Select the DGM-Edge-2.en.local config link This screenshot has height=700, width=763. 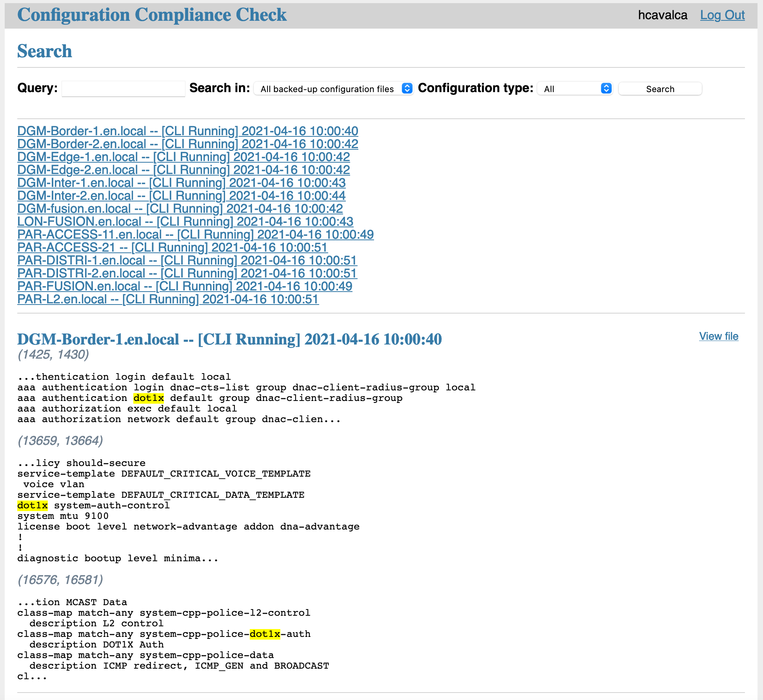(183, 170)
